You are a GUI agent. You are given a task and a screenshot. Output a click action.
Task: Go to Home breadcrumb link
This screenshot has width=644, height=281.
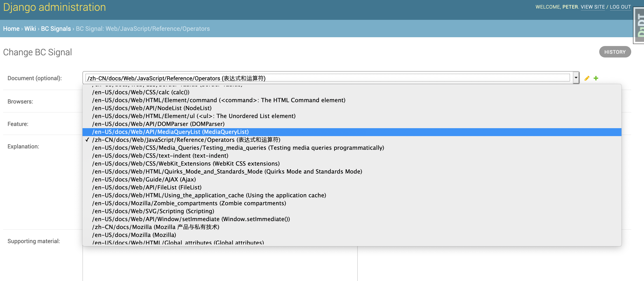tap(11, 29)
